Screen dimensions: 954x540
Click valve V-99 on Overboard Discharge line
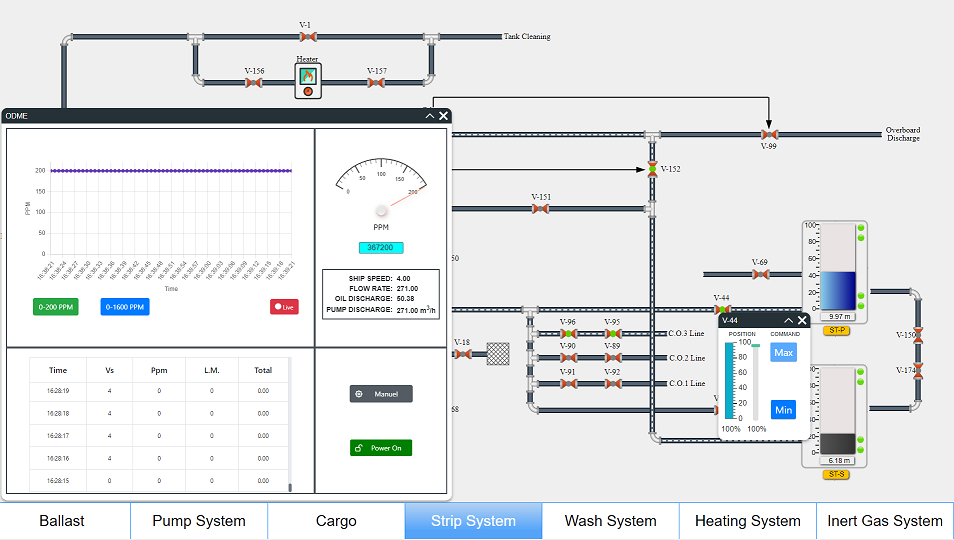pyautogui.click(x=769, y=134)
